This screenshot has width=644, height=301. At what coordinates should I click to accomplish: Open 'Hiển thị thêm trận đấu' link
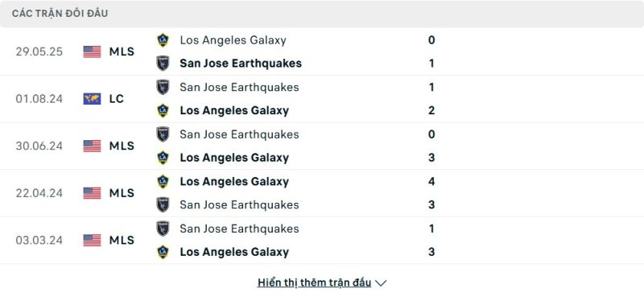coord(314,282)
